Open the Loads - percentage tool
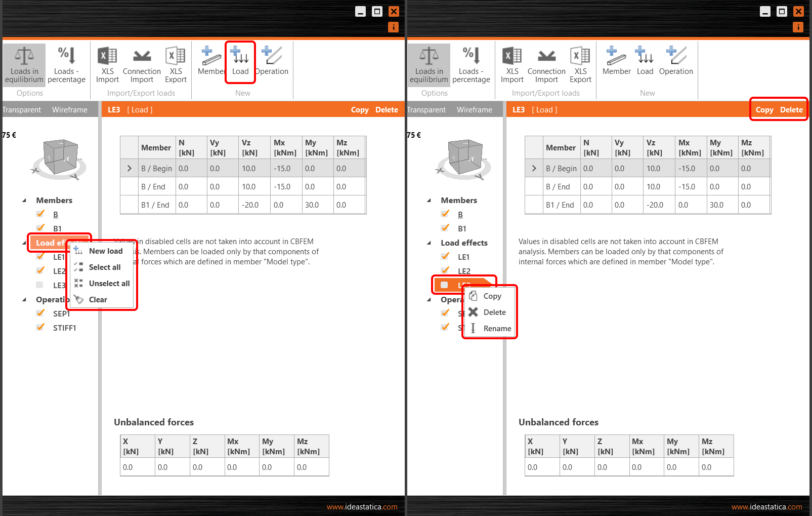Image resolution: width=812 pixels, height=516 pixels. (66, 64)
